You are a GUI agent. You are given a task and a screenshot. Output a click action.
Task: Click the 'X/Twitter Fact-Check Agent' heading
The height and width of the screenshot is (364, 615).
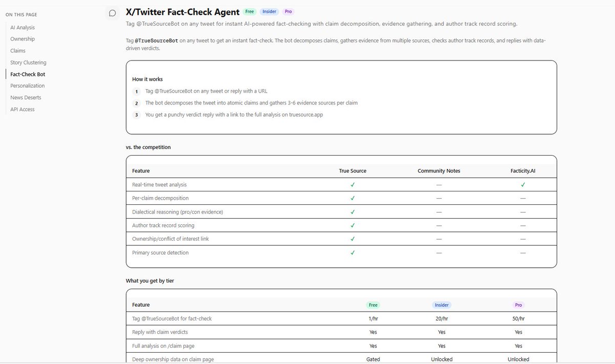point(182,11)
